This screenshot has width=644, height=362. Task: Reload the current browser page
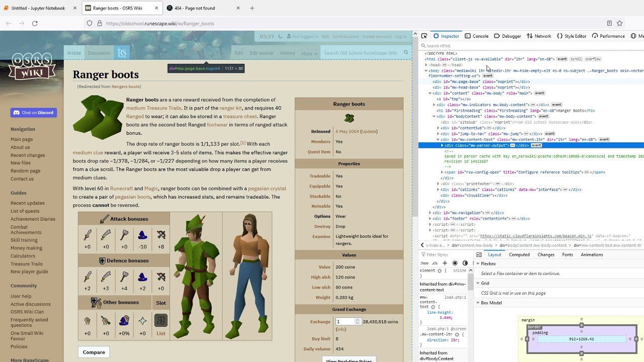click(x=35, y=23)
